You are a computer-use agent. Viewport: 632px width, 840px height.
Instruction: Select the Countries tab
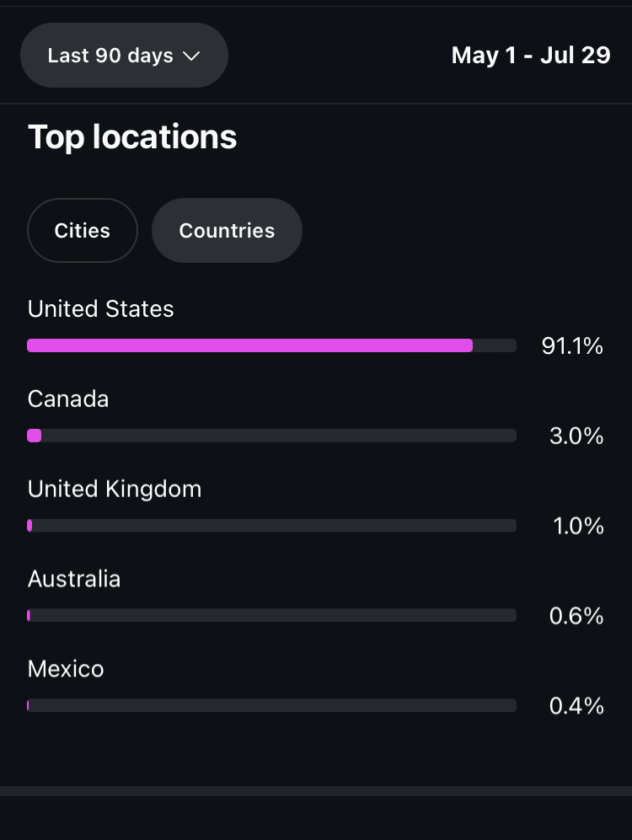[227, 230]
